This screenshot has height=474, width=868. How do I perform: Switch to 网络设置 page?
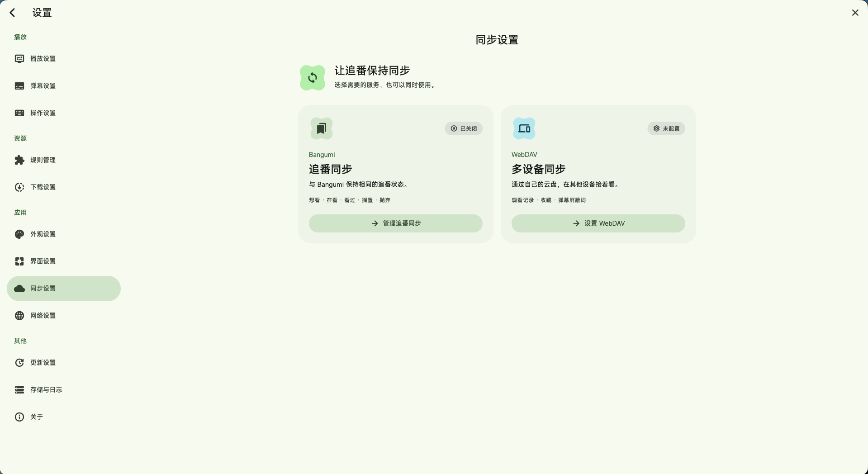click(64, 316)
